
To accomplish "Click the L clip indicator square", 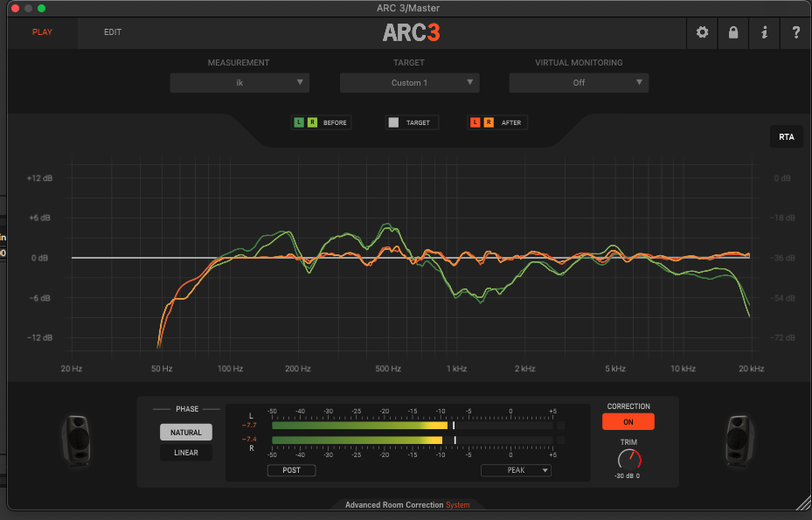I will (561, 426).
